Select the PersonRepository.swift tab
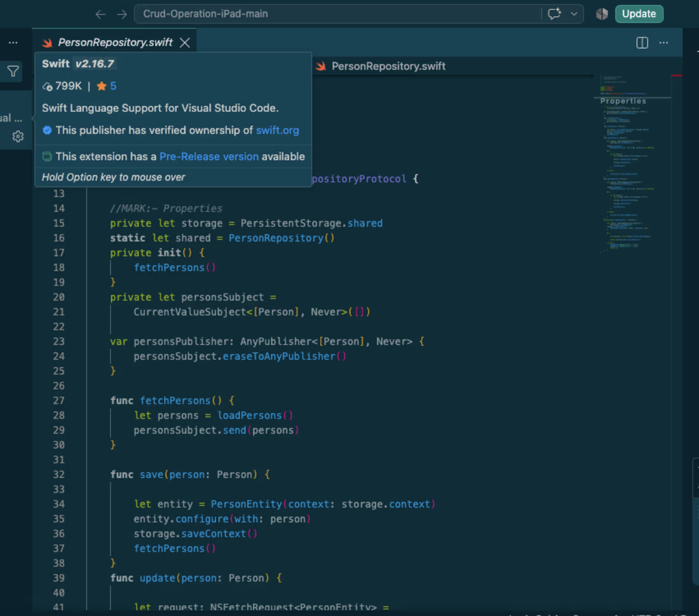Screen dimensions: 699x616 115,43
